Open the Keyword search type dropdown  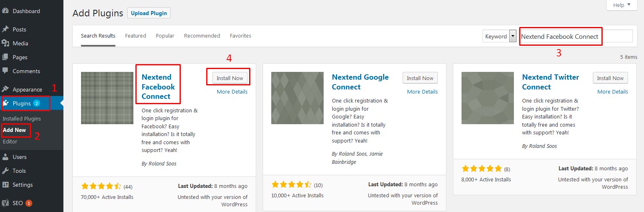click(x=500, y=36)
